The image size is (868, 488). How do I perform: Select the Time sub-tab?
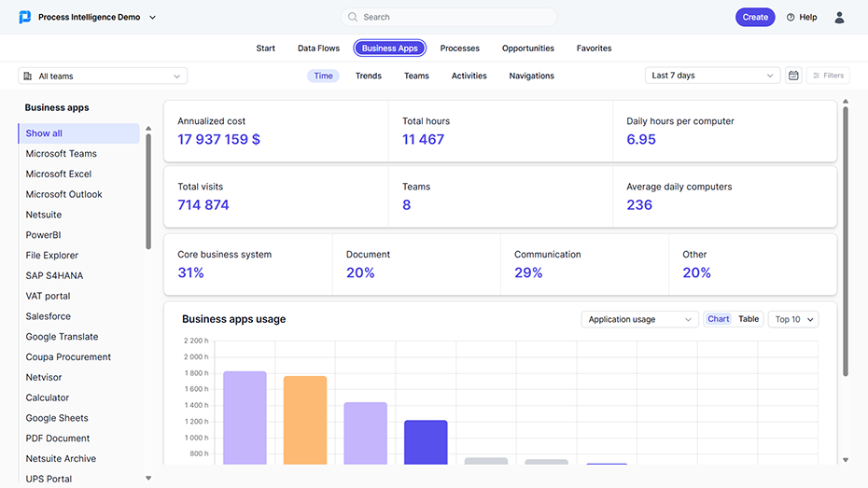pos(323,76)
